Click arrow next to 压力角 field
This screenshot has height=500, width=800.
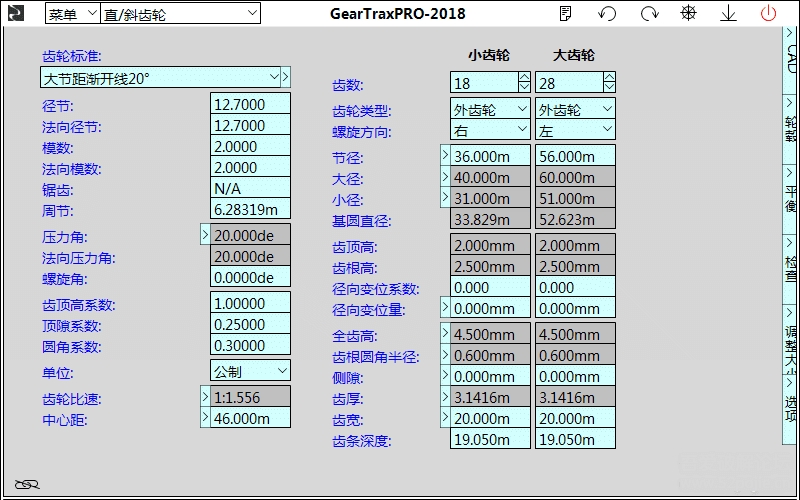(205, 234)
